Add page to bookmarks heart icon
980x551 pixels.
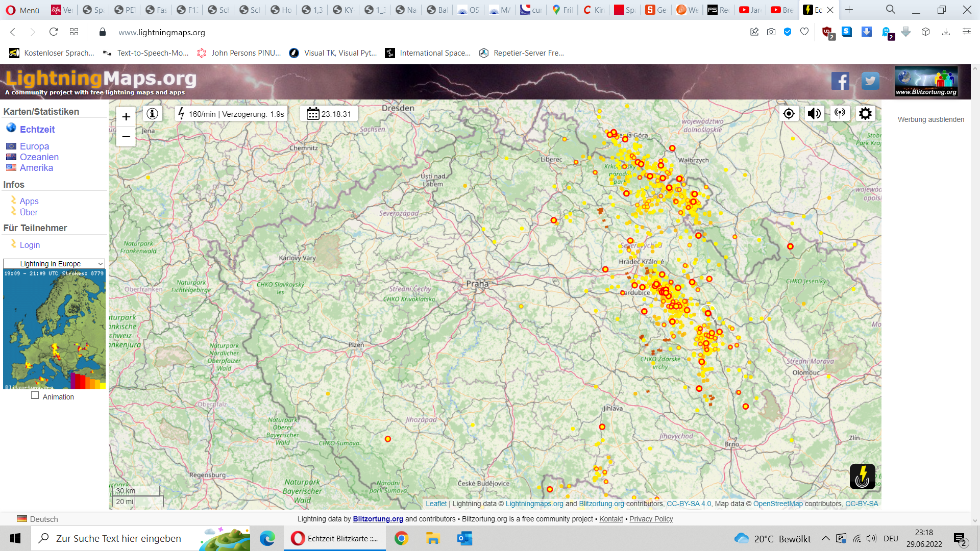[x=804, y=32]
